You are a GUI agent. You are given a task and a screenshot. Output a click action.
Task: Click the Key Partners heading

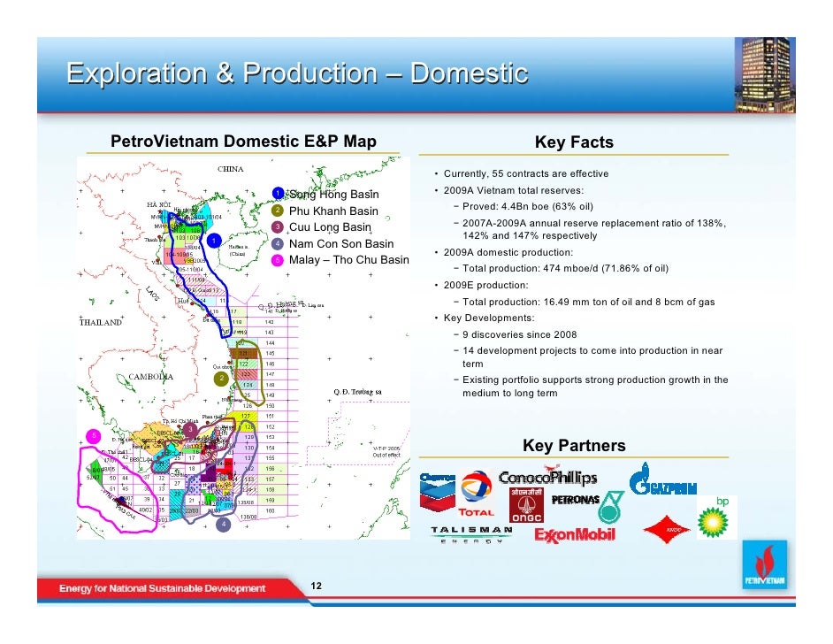coord(574,445)
